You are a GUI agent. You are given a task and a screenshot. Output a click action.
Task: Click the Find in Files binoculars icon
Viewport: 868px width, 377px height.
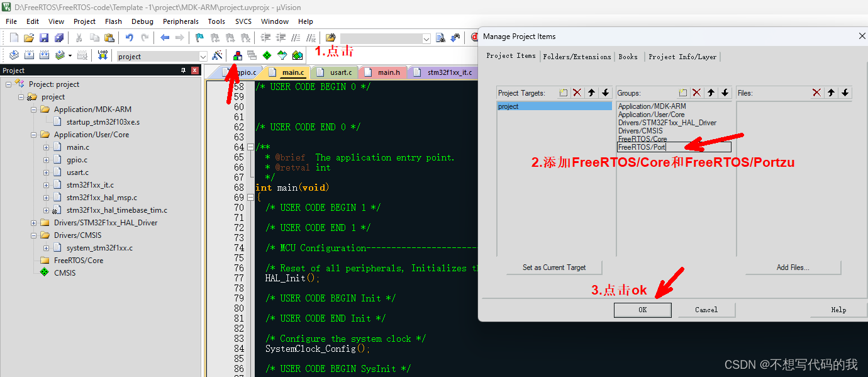click(330, 38)
